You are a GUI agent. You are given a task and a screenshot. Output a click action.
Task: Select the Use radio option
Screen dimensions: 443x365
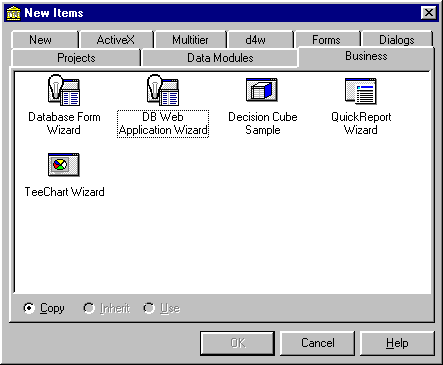pyautogui.click(x=149, y=308)
